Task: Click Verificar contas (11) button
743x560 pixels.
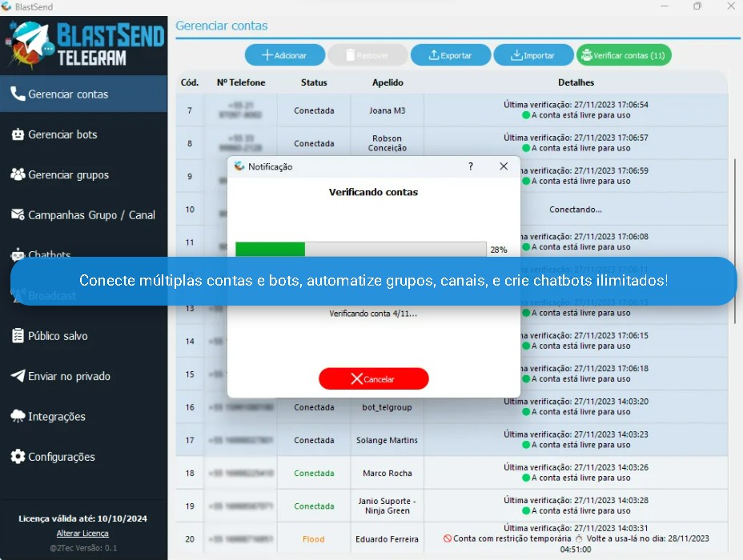Action: (624, 55)
